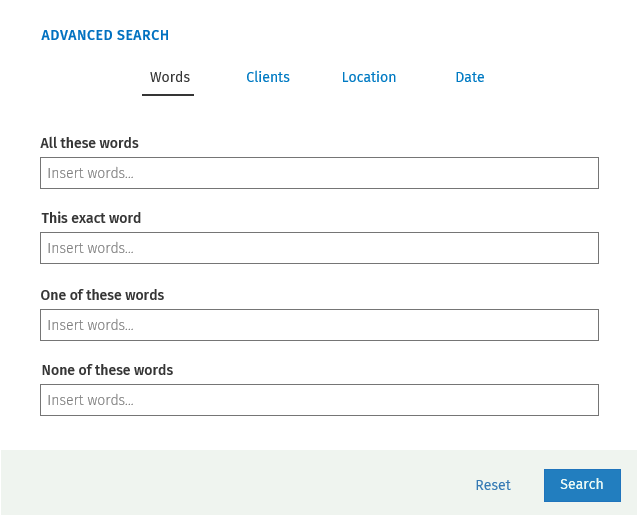
Task: Click the This exact word label
Action: coord(91,218)
